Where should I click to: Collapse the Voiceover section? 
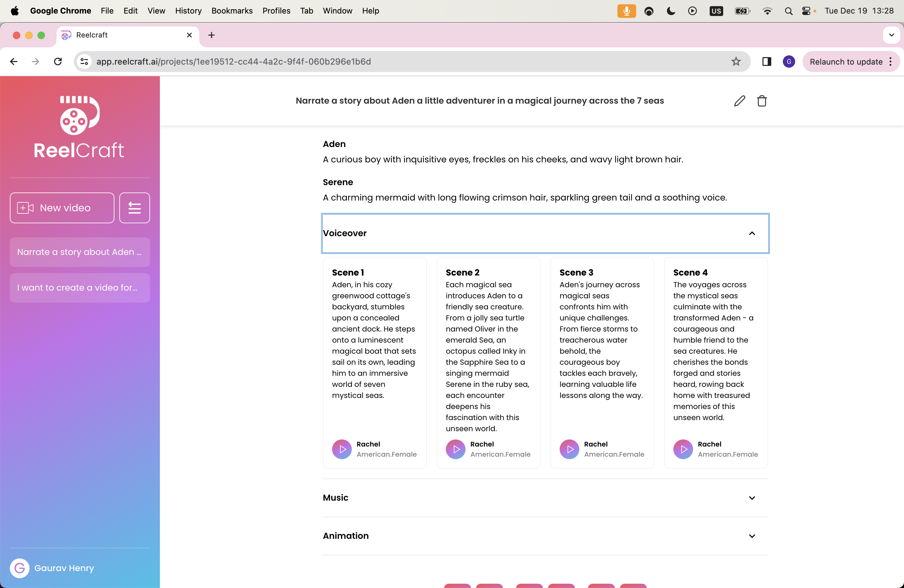pyautogui.click(x=752, y=233)
